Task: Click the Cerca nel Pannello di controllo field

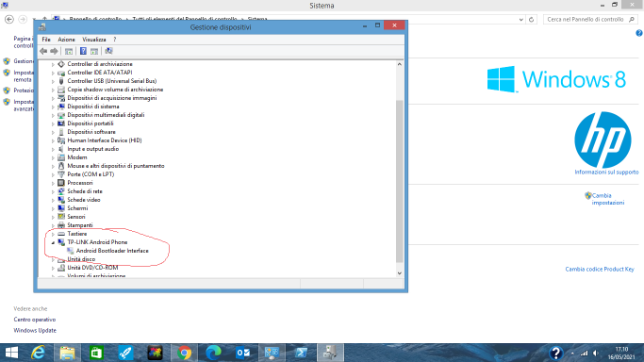Action: (x=586, y=19)
